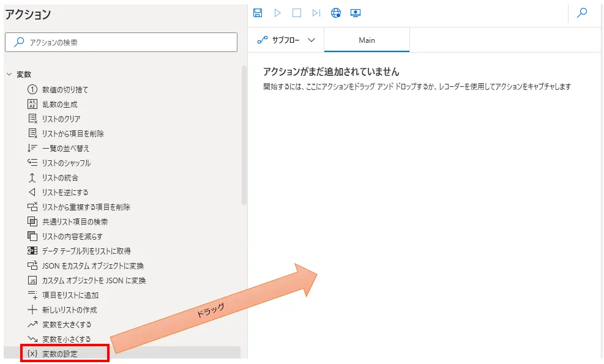604x364 pixels.
Task: Click the actions panel vertical scrollbar
Action: pyautogui.click(x=244, y=135)
